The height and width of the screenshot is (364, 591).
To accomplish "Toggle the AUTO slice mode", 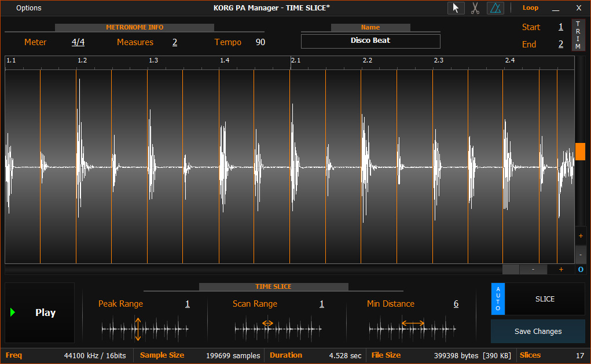I will (x=498, y=299).
